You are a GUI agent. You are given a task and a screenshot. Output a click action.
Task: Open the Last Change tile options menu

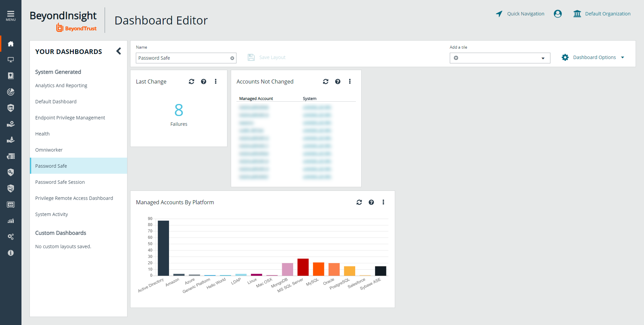pos(216,82)
